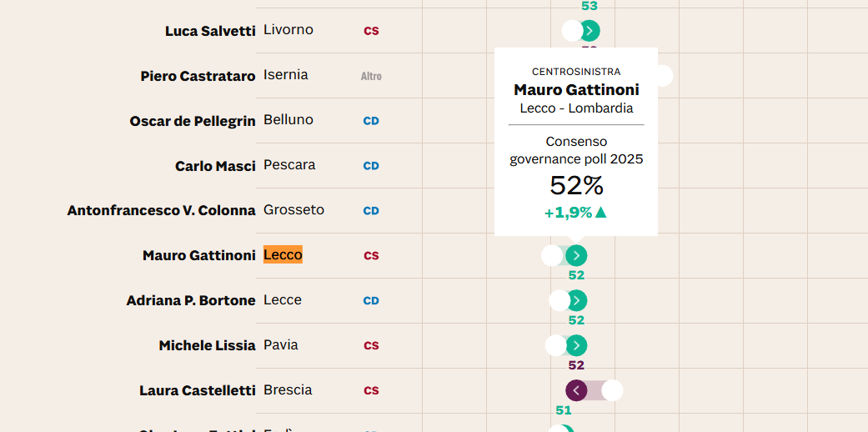Click white previous-value dot for Michele Lissia

(556, 345)
